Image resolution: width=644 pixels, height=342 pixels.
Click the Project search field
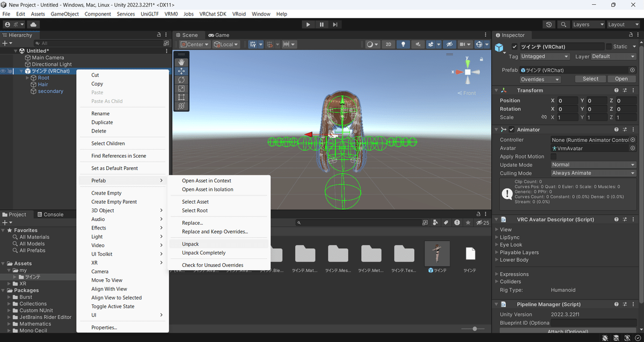tap(358, 222)
